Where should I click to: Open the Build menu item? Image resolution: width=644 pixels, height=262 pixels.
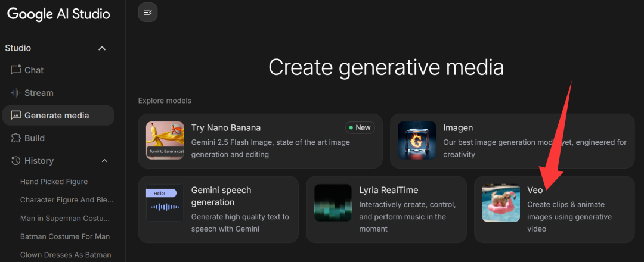[58, 138]
